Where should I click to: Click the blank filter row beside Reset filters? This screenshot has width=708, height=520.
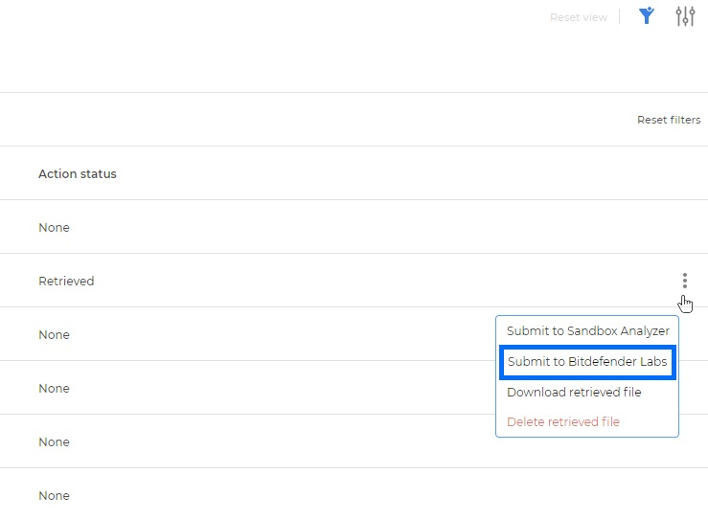coord(300,120)
